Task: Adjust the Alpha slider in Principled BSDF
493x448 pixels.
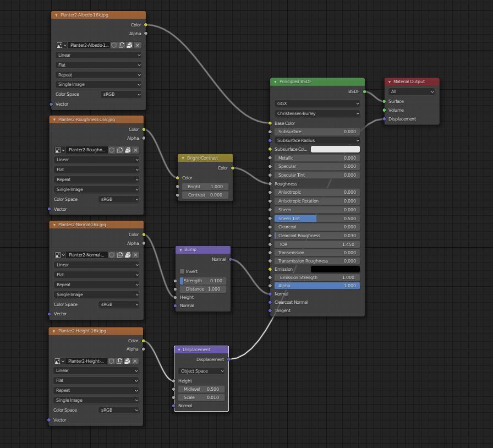Action: 317,286
